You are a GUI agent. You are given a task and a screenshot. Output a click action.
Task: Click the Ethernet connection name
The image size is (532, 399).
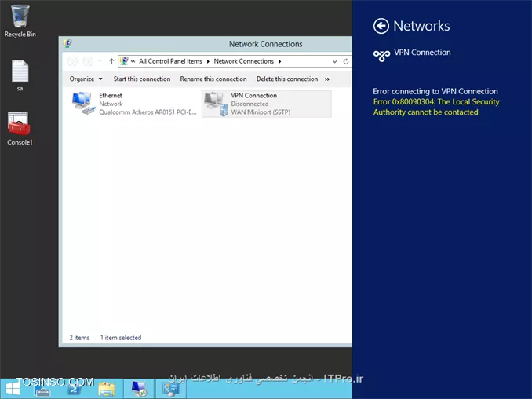(x=111, y=95)
